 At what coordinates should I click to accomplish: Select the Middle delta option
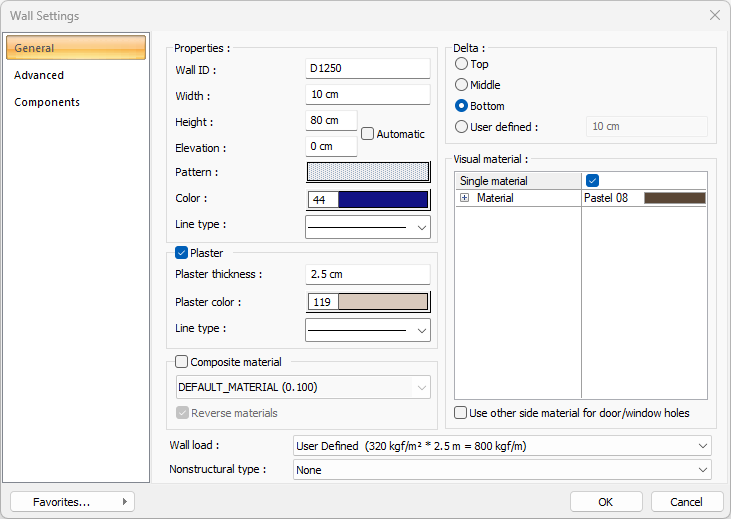(x=462, y=85)
